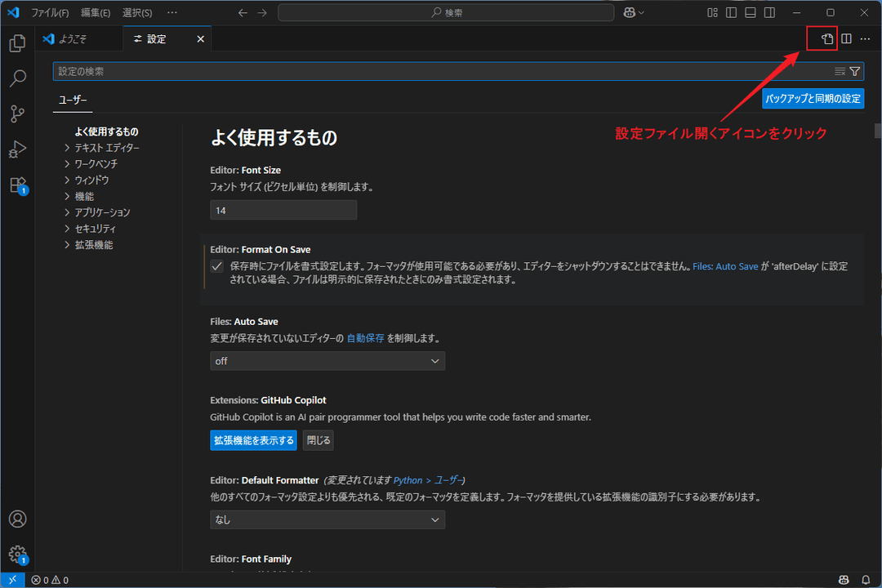Click the バックアップと同期の設定 button
Screen dimensions: 882x588
tap(812, 98)
